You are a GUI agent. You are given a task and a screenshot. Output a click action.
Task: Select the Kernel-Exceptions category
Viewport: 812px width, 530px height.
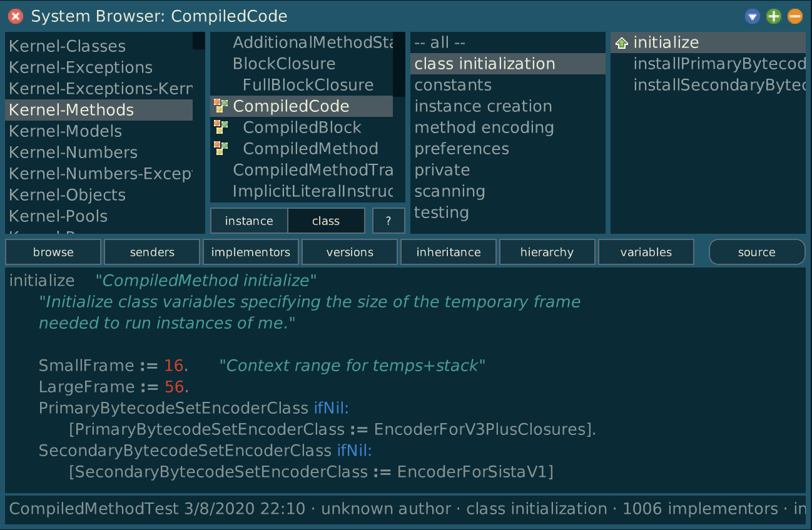[99, 67]
